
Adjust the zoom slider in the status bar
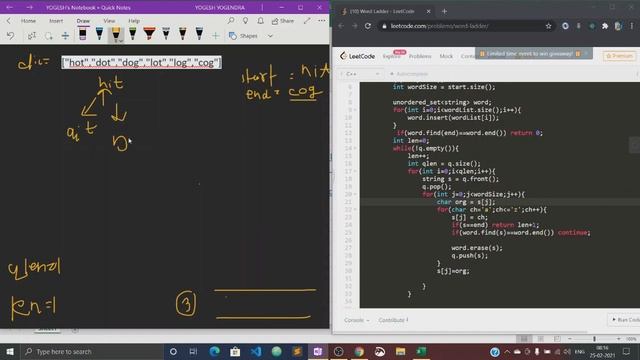click(x=594, y=339)
